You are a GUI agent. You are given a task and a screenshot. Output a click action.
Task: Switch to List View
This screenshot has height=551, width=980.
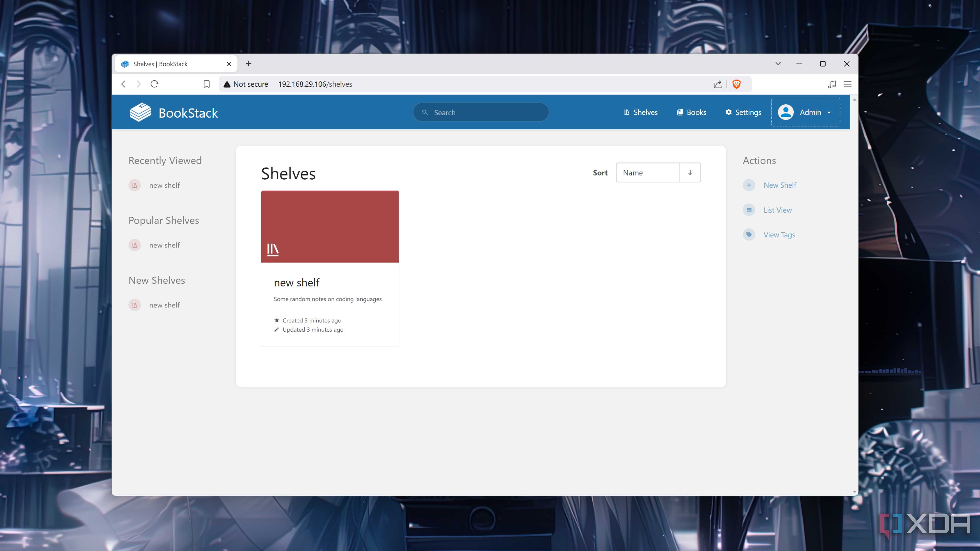coord(778,210)
